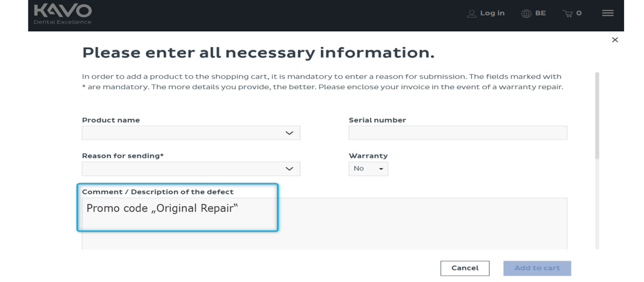
Task: Click the Product name chevron arrow
Action: pyautogui.click(x=289, y=133)
